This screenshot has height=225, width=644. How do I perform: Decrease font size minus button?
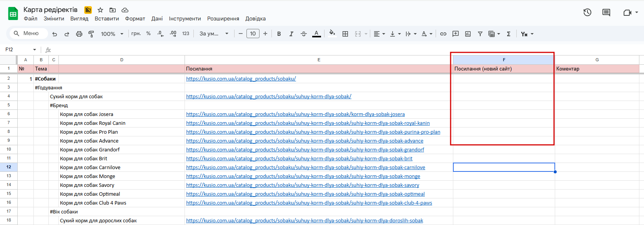pyautogui.click(x=240, y=34)
